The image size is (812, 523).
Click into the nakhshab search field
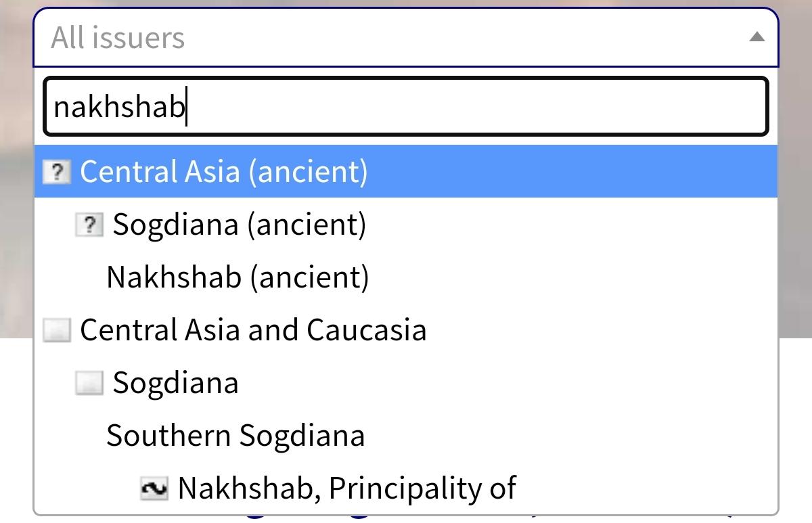click(x=406, y=106)
